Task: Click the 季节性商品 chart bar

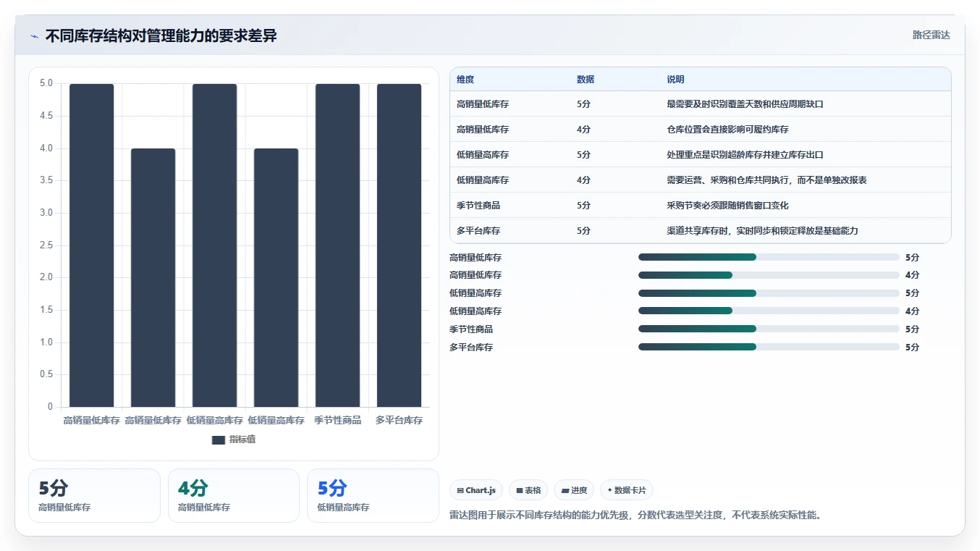Action: [337, 245]
